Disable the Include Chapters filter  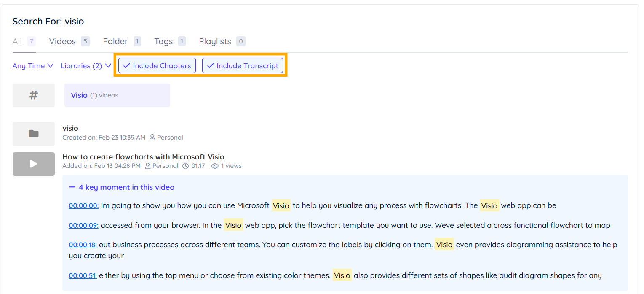157,65
